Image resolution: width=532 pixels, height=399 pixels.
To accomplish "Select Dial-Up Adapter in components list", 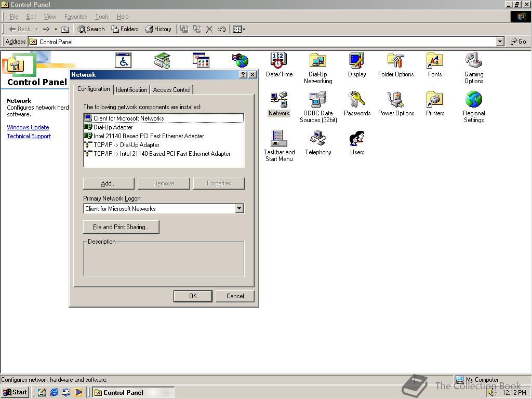I will [164, 127].
